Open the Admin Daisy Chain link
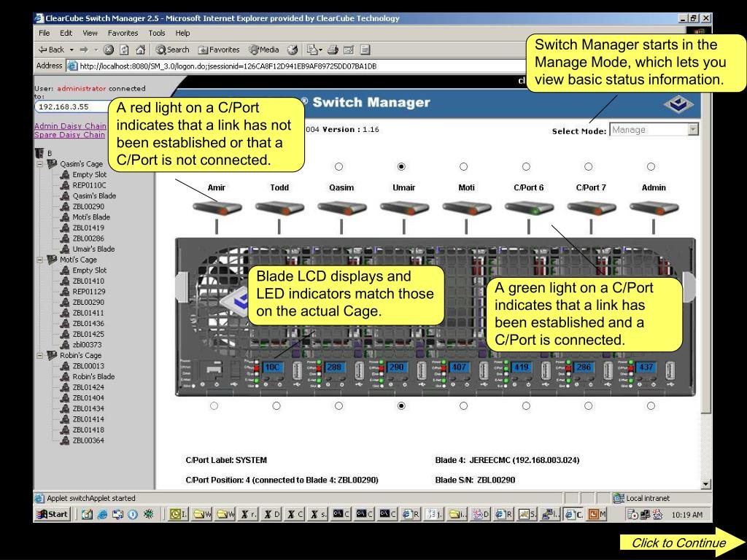747x560 pixels. pos(70,125)
